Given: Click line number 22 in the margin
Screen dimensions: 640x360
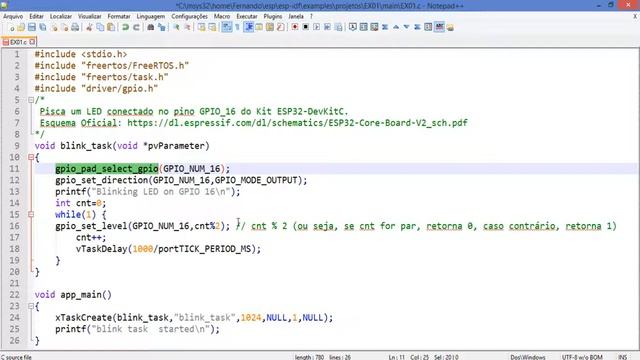Looking at the screenshot, I should pyautogui.click(x=15, y=295).
